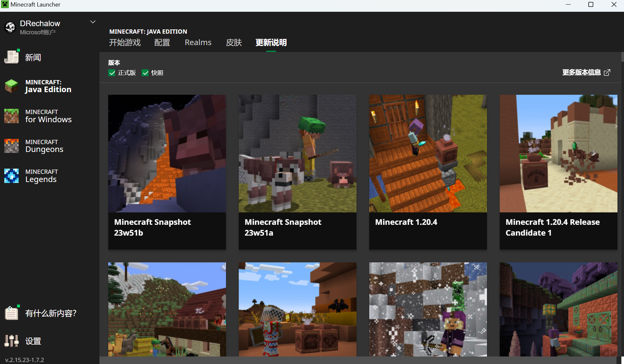Click external link icon beside 更多版本信息
Screen dimensions: 624x364
click(x=607, y=73)
